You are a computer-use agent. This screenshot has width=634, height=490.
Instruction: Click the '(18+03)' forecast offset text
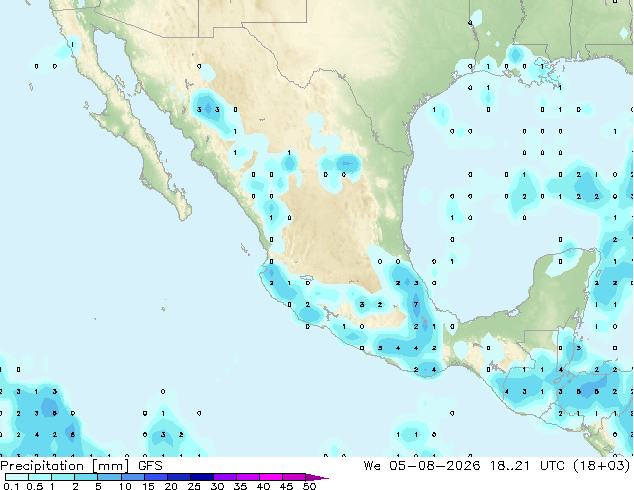[x=602, y=465]
